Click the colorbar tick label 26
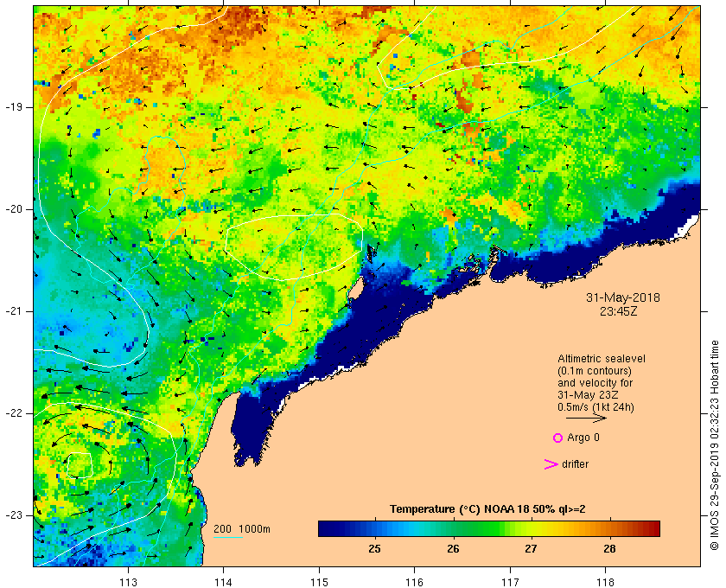Image resolution: width=726 pixels, height=588 pixels. [x=453, y=549]
